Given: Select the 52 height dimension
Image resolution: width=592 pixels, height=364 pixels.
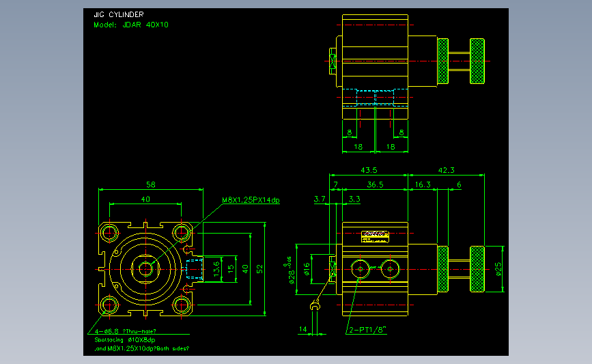Looking at the screenshot, I should (259, 269).
